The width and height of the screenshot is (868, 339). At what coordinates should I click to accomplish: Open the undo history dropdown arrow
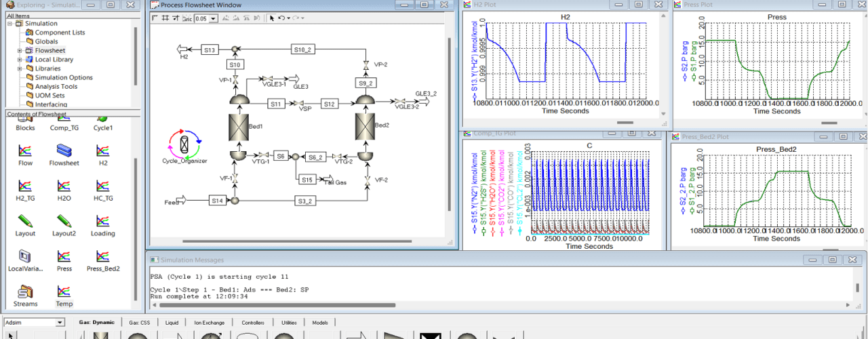[x=288, y=18]
